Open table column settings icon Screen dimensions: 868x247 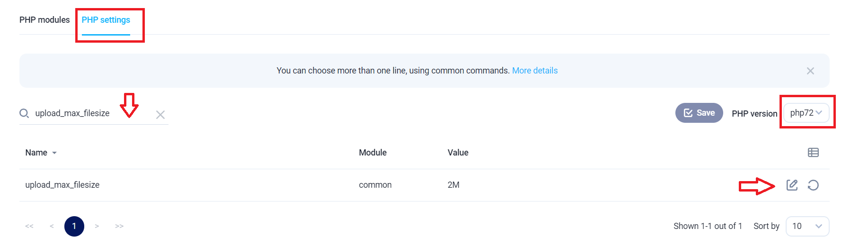[813, 153]
